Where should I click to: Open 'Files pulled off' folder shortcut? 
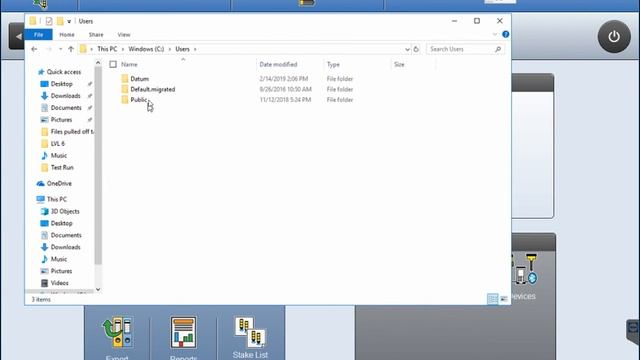pos(67,131)
